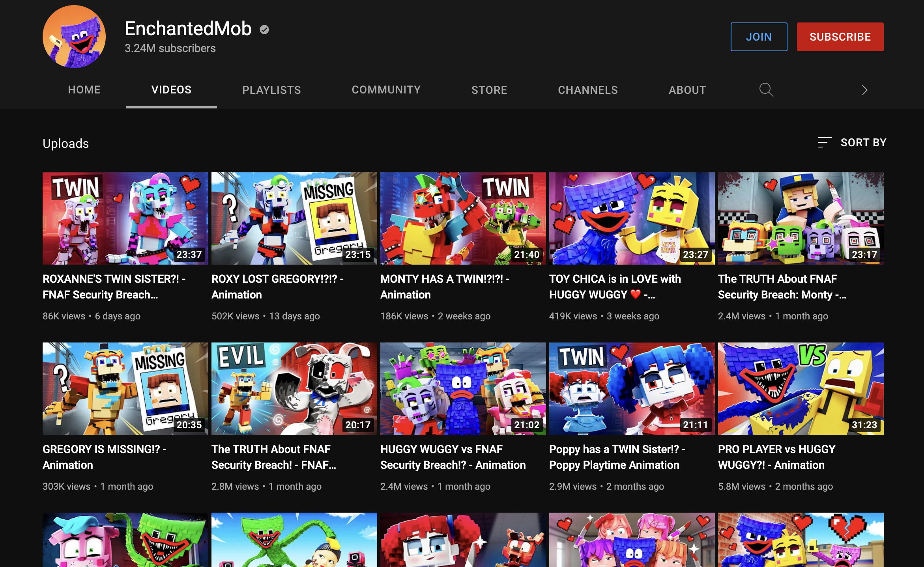Switch to the PLAYLISTS tab
The width and height of the screenshot is (924, 567).
click(x=271, y=90)
